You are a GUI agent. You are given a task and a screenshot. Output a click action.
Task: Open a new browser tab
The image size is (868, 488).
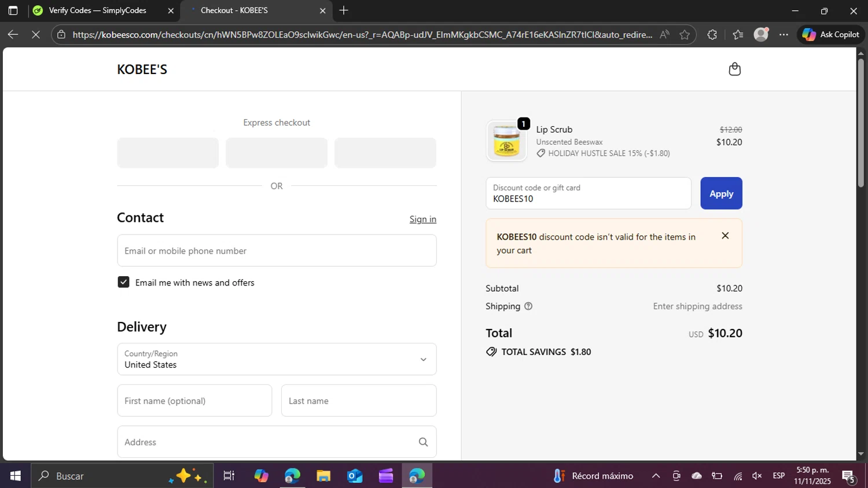pyautogui.click(x=344, y=10)
